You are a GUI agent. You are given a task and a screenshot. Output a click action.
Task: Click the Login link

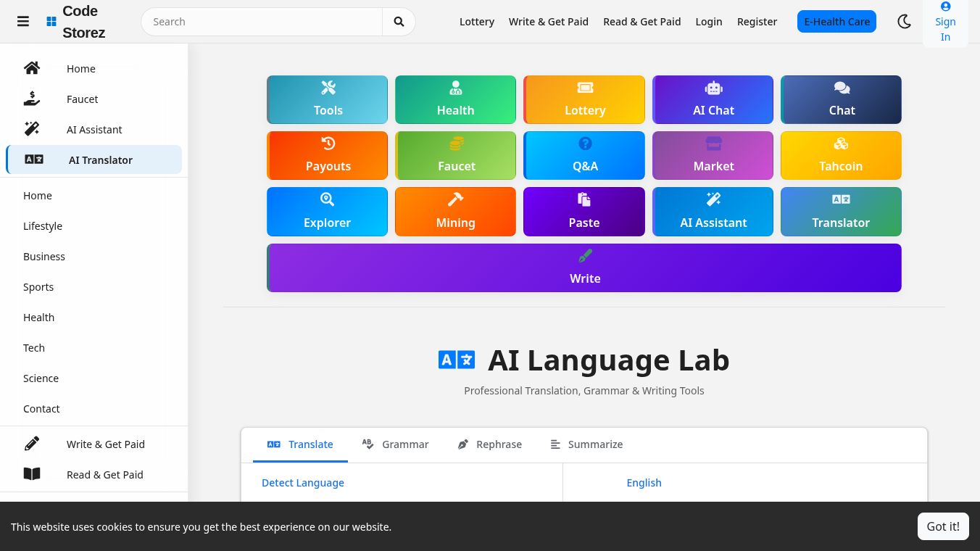pos(709,22)
